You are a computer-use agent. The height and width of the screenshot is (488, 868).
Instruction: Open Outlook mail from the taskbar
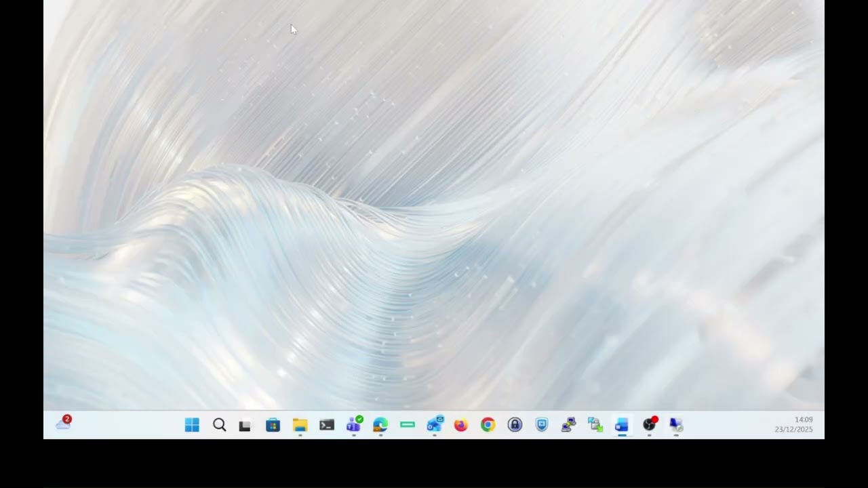pyautogui.click(x=435, y=424)
